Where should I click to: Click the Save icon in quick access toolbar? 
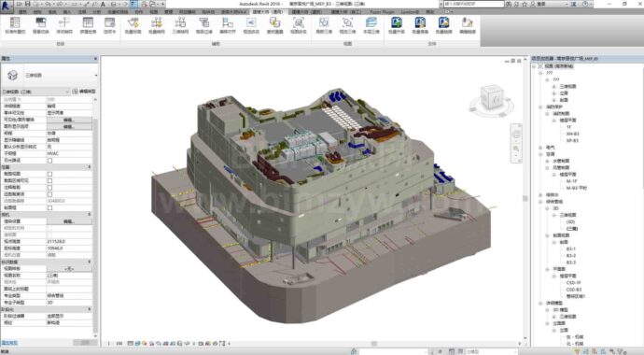pos(27,4)
